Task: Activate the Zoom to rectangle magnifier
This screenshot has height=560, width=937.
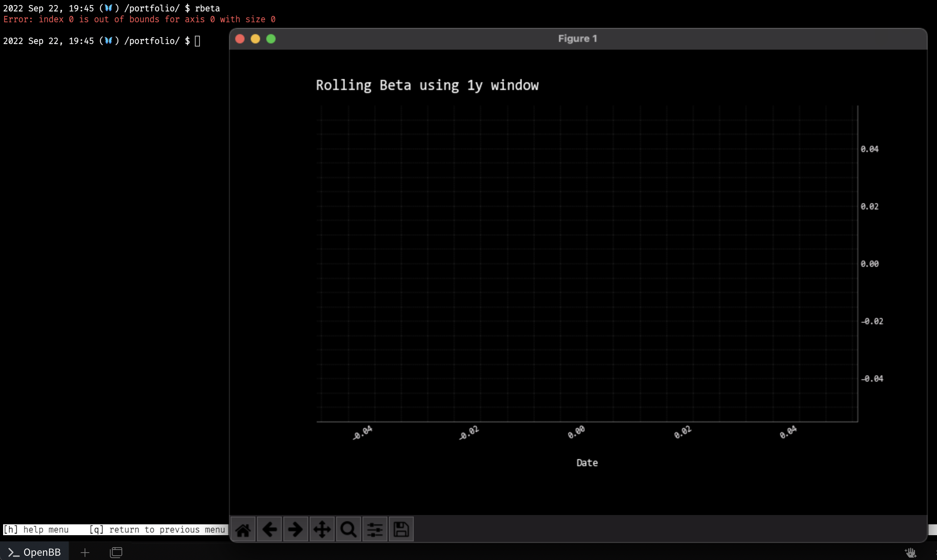Action: click(348, 529)
